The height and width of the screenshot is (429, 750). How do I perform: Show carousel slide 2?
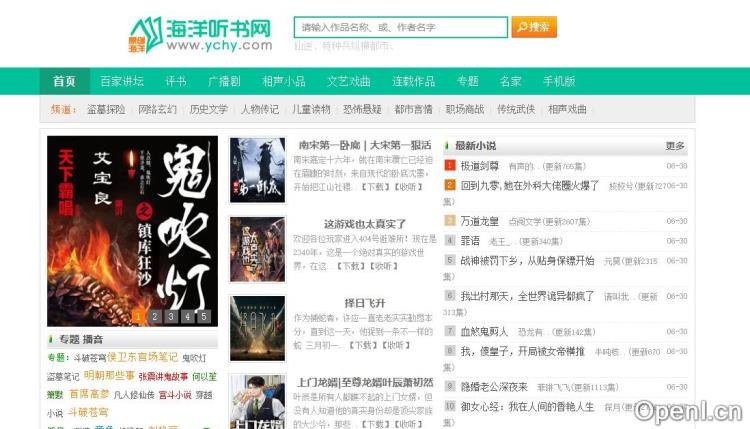tap(153, 317)
